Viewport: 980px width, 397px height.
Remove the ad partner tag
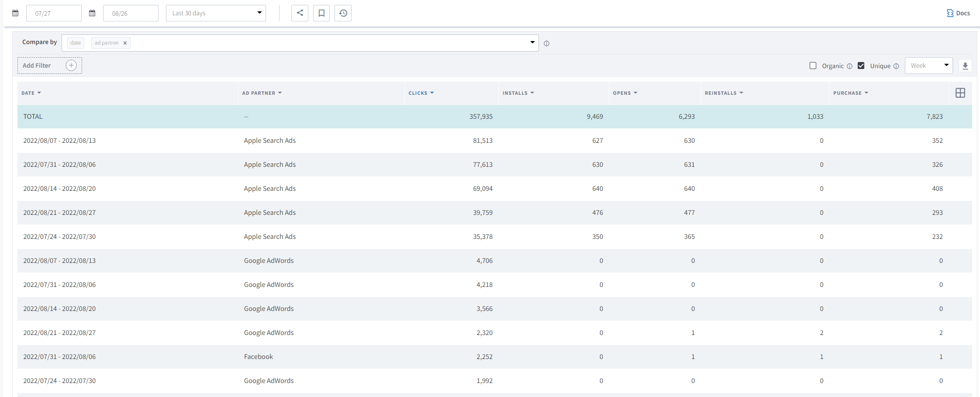pyautogui.click(x=125, y=43)
